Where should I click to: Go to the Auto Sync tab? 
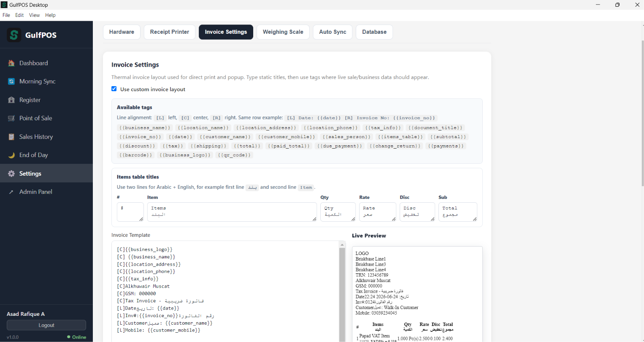pos(333,32)
